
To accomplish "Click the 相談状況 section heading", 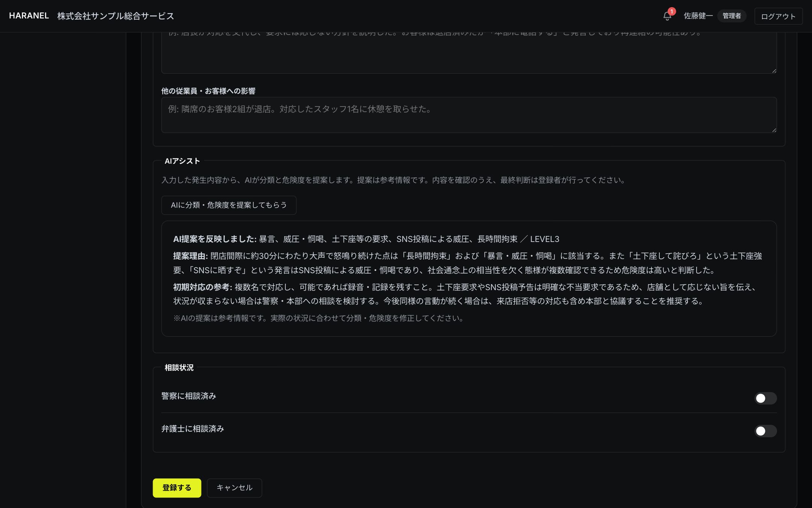I will tap(179, 368).
